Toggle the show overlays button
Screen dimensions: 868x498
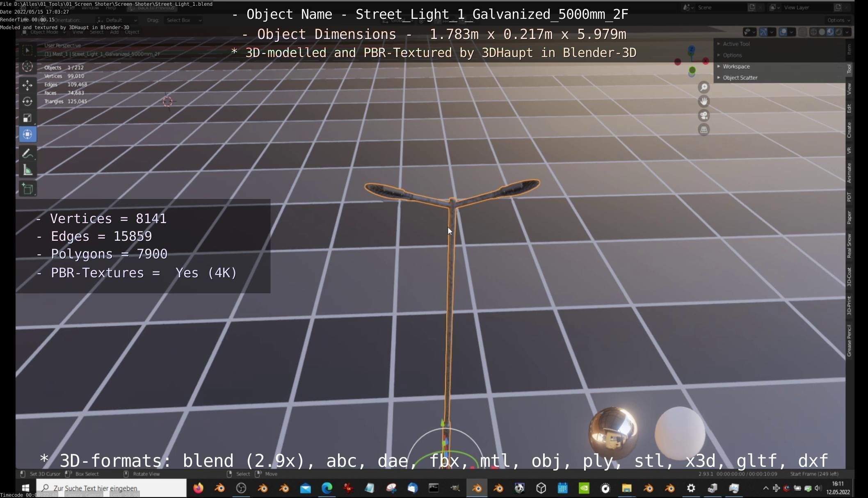783,32
